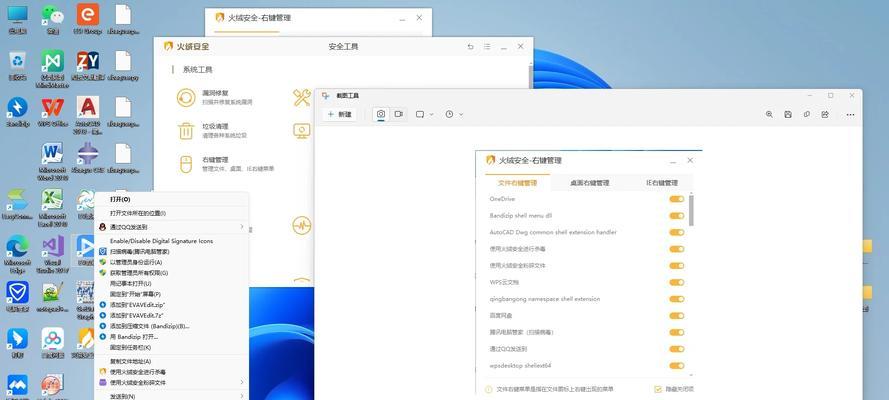Select the AutoCAD desktop icon
This screenshot has width=889, height=400.
coord(88,115)
